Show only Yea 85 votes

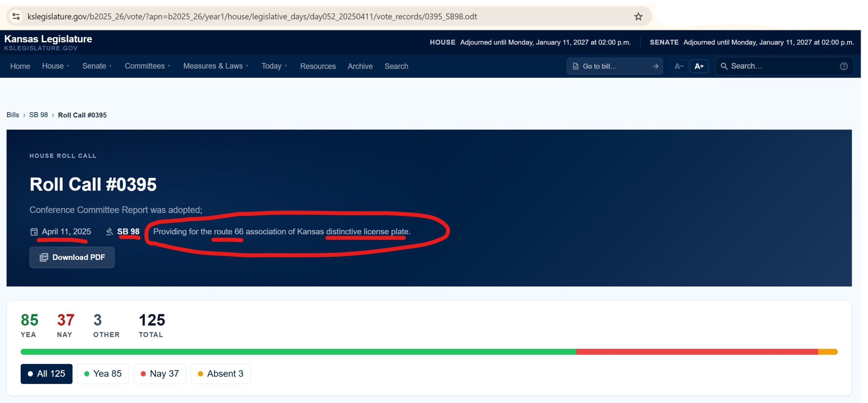pos(103,374)
